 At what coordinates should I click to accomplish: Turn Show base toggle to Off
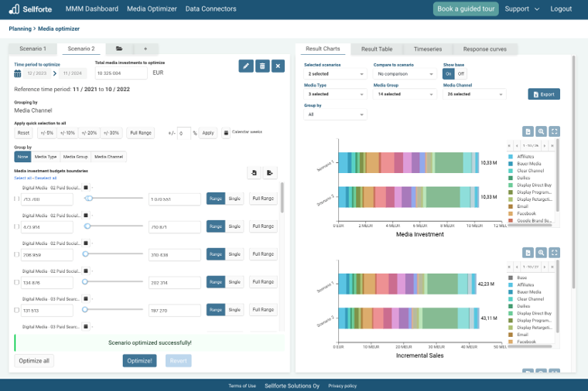click(x=462, y=73)
